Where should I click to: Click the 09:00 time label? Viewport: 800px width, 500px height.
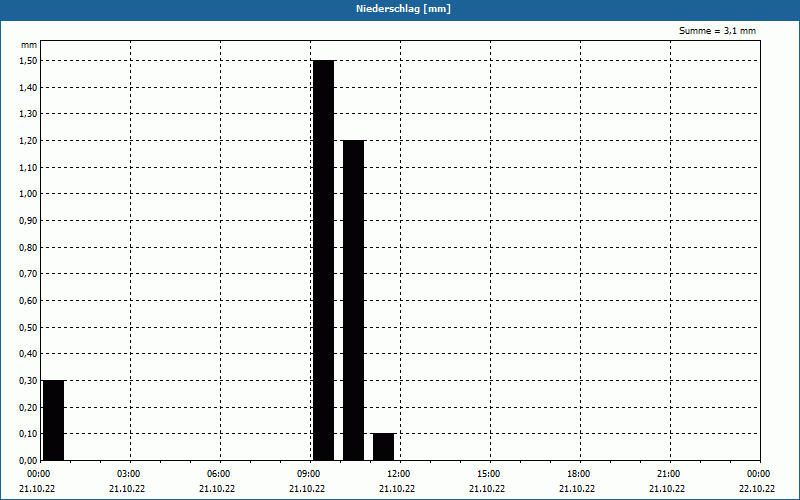point(310,474)
